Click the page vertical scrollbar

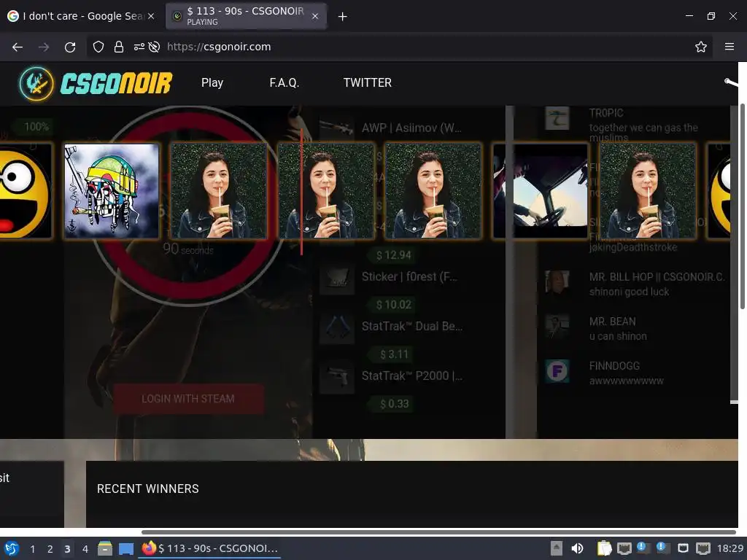click(x=742, y=206)
